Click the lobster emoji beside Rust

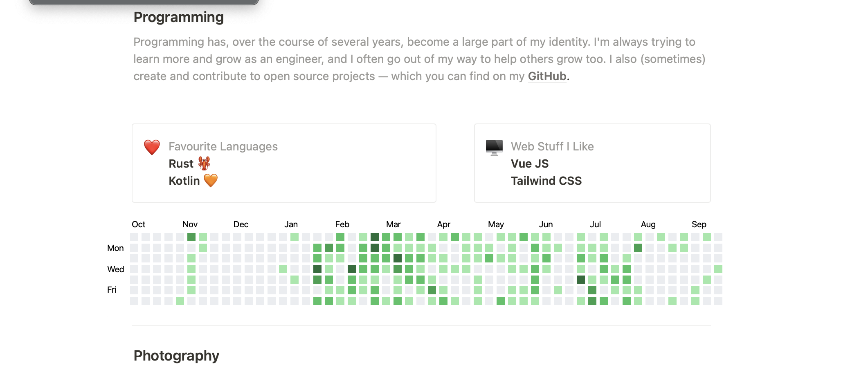click(204, 164)
